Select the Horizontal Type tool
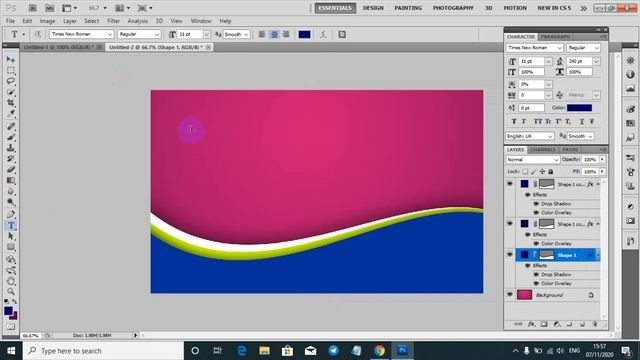 pyautogui.click(x=11, y=225)
